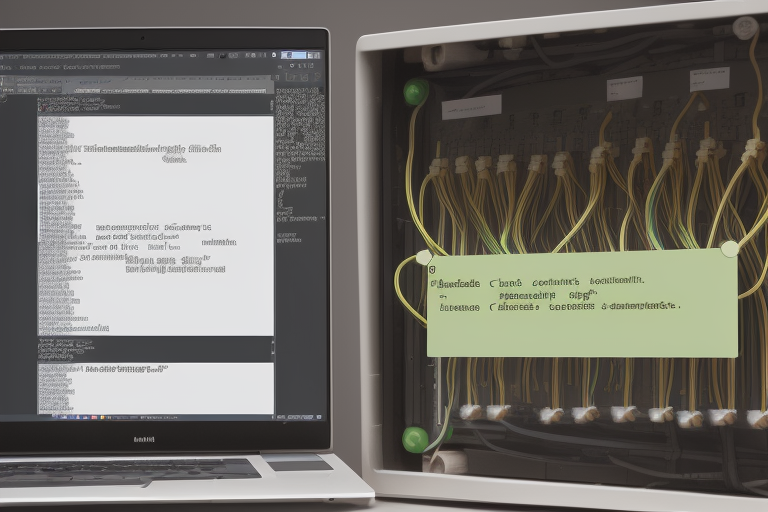Screen dimensions: 768x512
Task: Click the laptop trackpad below the screen
Action: tap(298, 464)
